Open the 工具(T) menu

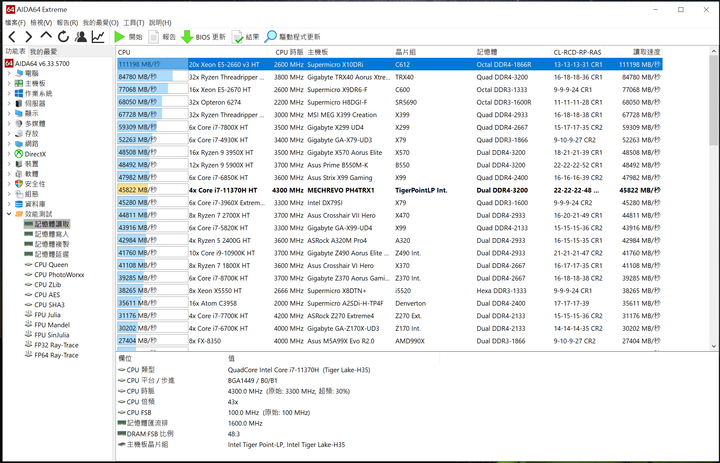[134, 23]
